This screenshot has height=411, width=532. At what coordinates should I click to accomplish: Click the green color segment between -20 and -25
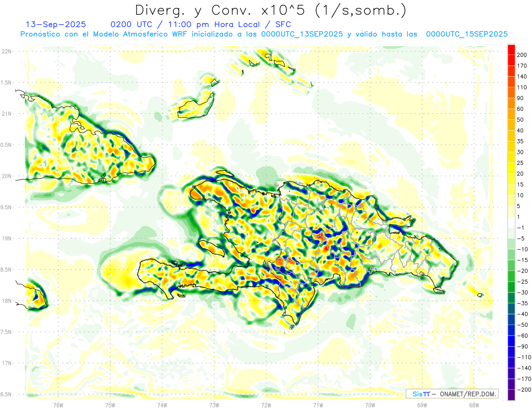coord(511,276)
